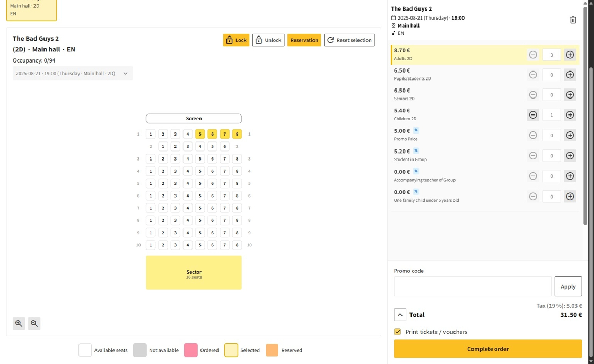This screenshot has width=594, height=364.
Task: Add one Seniors 2D ticket
Action: coord(570,95)
